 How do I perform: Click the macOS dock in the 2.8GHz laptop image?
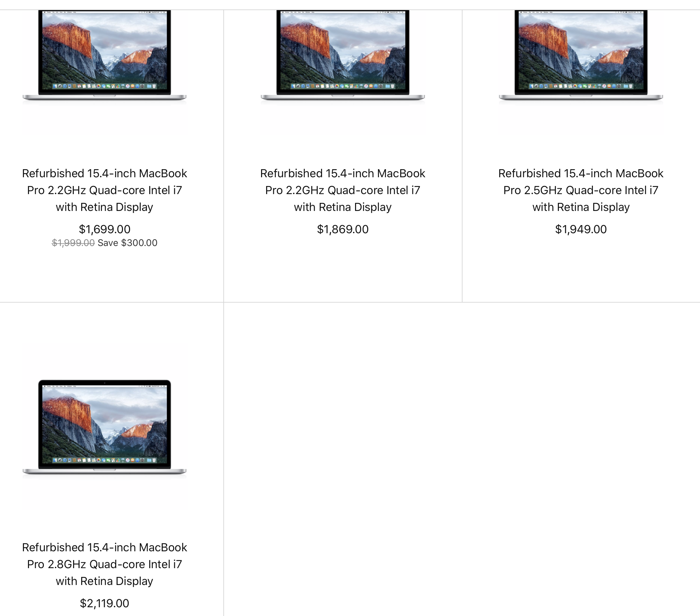pyautogui.click(x=104, y=460)
